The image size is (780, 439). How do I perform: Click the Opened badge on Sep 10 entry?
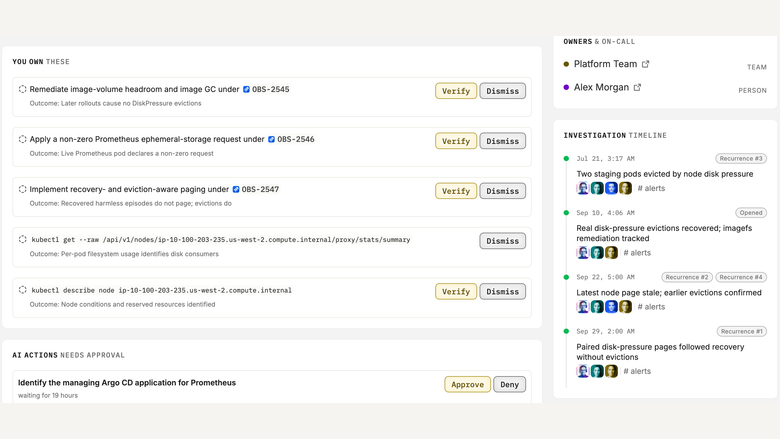click(751, 213)
